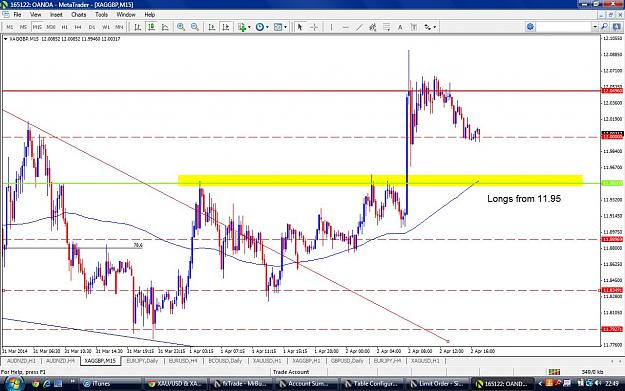Screen dimensions: 625x391
Task: Set timeframe to D1
Action: click(92, 27)
